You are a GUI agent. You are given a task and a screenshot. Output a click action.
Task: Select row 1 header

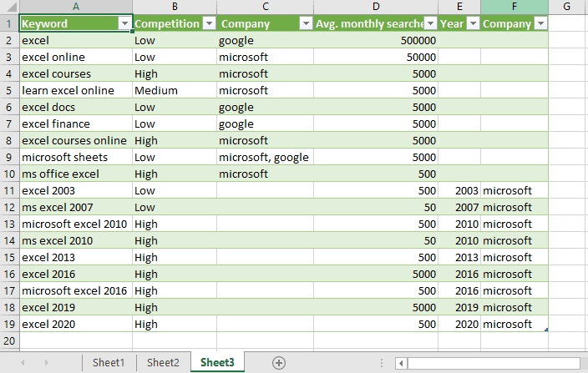coord(9,23)
